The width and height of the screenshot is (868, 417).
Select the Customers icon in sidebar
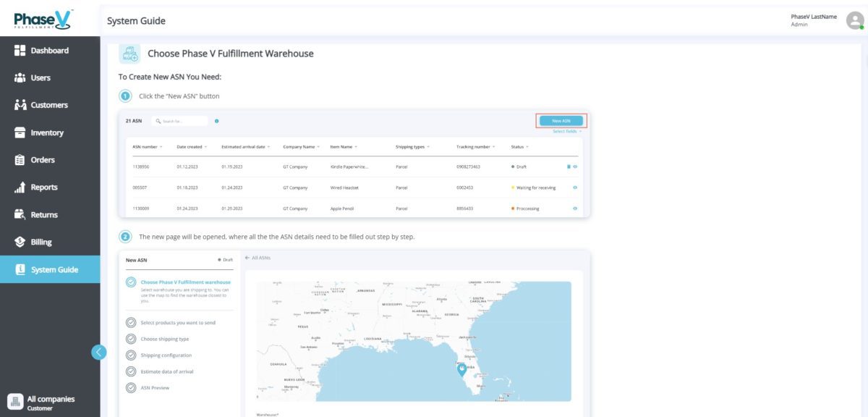(x=20, y=106)
